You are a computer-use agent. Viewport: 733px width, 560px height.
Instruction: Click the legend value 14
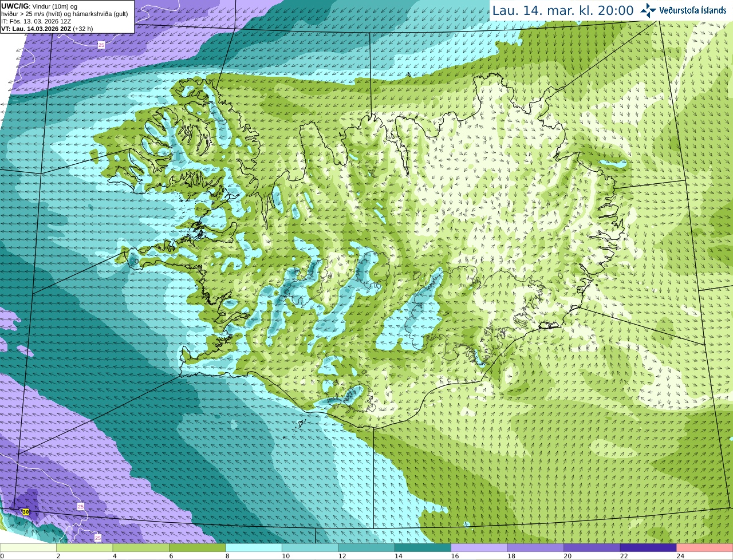(399, 556)
